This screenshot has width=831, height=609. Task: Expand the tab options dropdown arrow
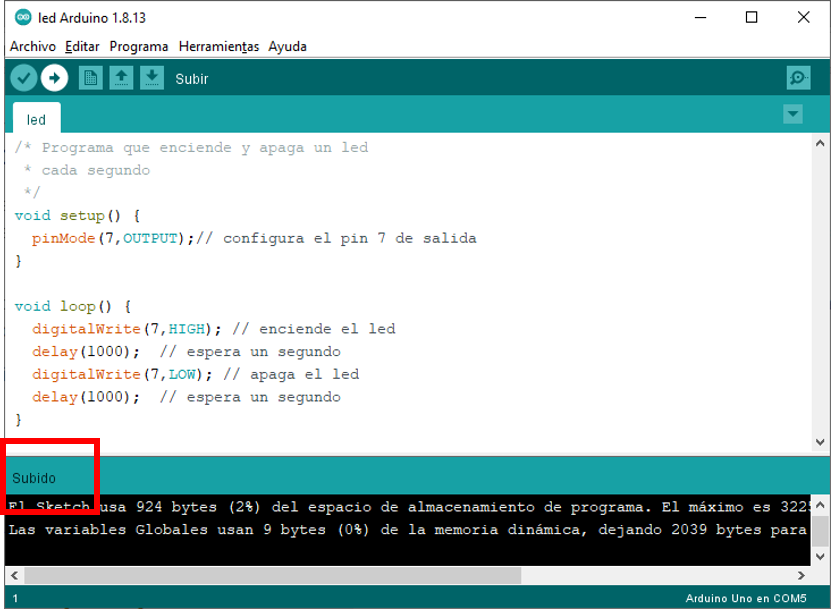click(793, 114)
